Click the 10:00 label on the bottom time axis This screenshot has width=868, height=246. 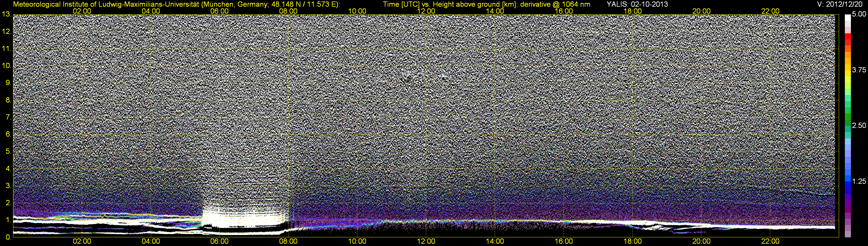(x=357, y=242)
